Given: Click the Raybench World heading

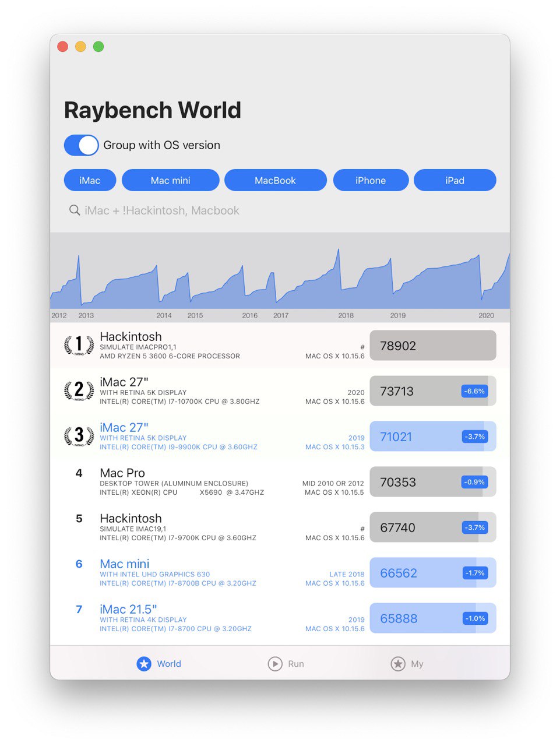Looking at the screenshot, I should tap(152, 110).
